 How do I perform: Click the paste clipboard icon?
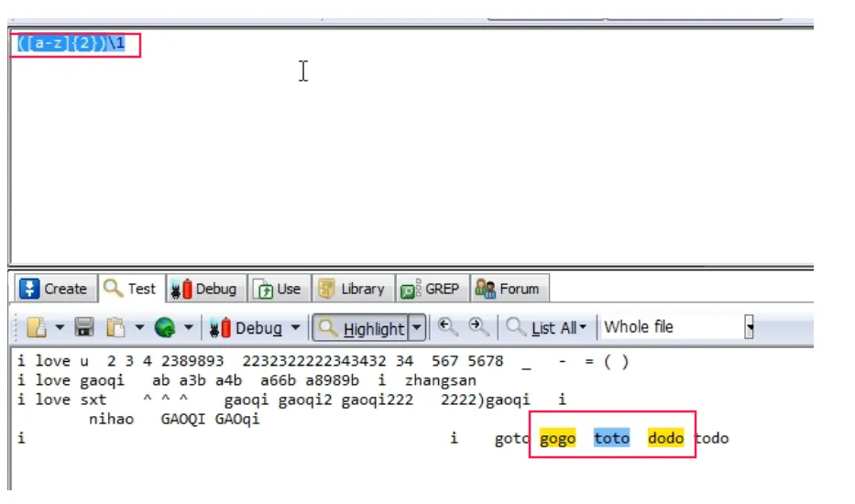pyautogui.click(x=115, y=328)
